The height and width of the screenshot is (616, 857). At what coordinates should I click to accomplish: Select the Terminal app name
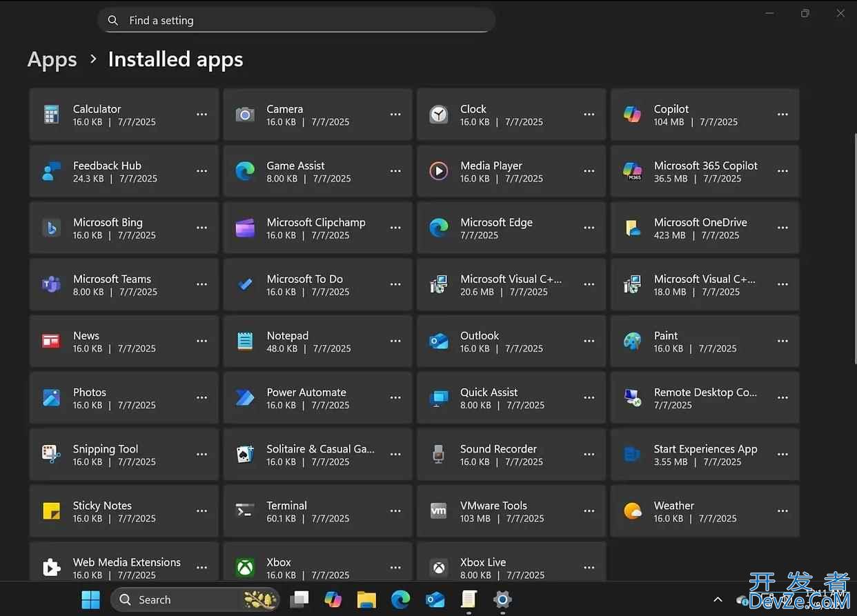287,506
